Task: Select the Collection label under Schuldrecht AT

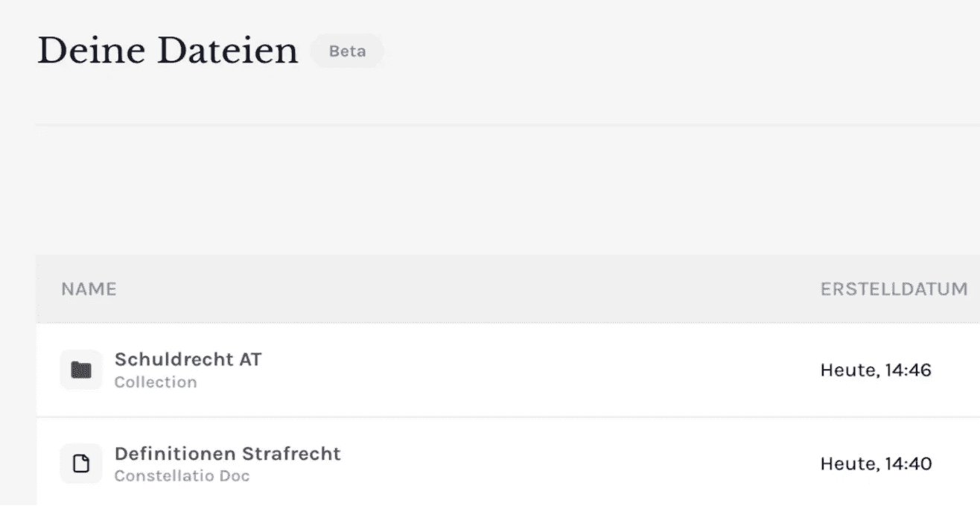Action: pos(156,382)
